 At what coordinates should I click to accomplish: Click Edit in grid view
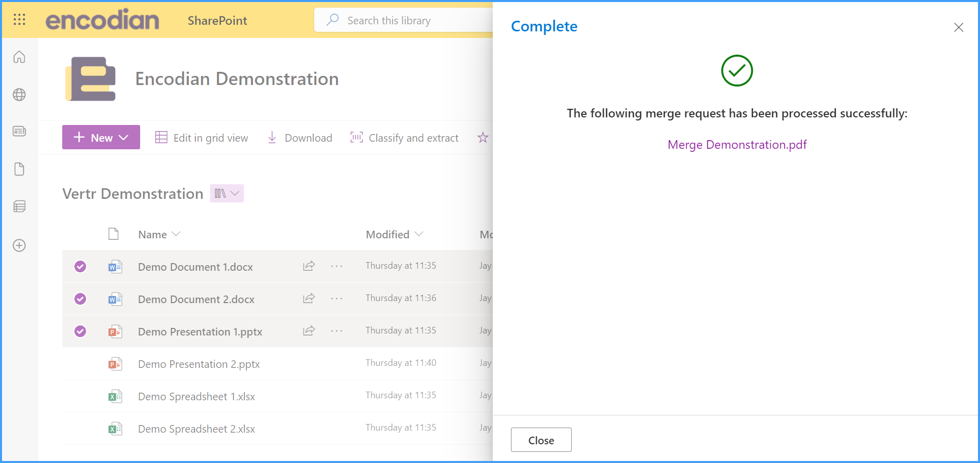point(201,138)
